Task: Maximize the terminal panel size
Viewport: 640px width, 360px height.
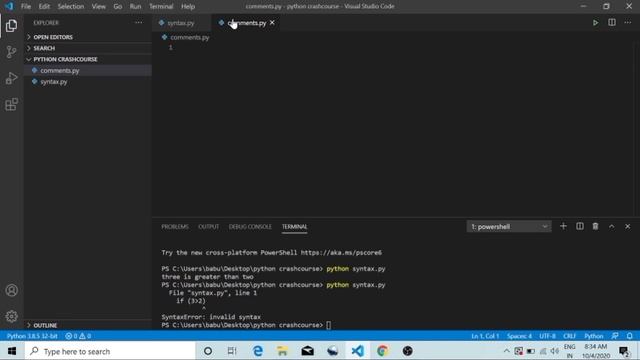Action: pyautogui.click(x=611, y=226)
